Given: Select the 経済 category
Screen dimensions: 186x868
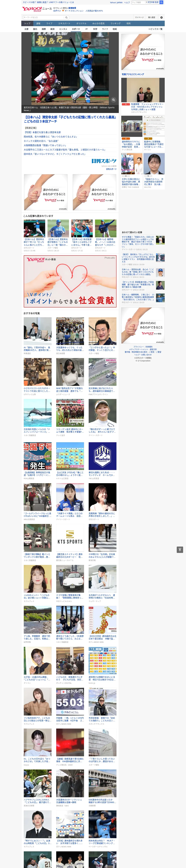Looking at the screenshot, I should pos(52,29).
